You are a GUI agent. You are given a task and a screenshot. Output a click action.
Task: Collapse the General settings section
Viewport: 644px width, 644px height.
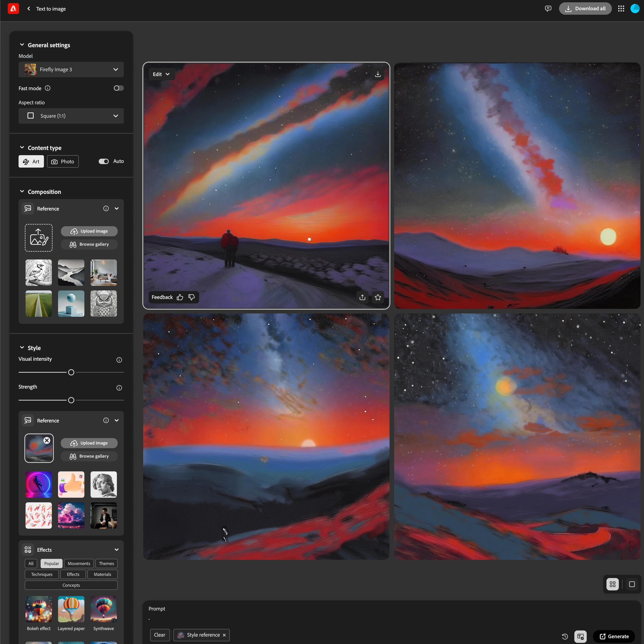coord(22,45)
